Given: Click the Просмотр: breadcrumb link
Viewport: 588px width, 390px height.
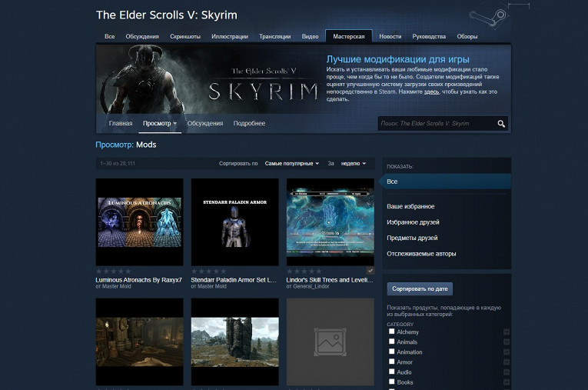Looking at the screenshot, I should (x=115, y=145).
